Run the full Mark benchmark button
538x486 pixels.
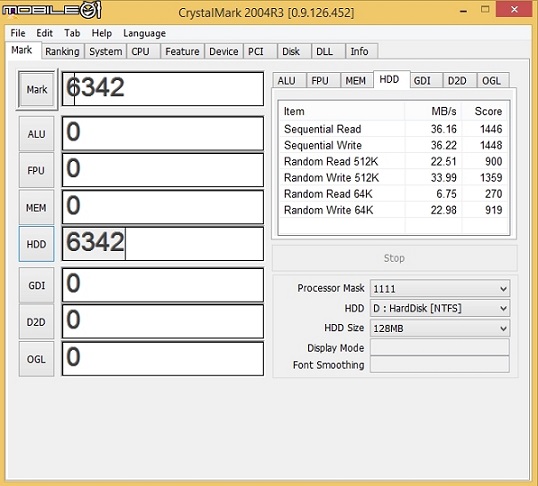[x=37, y=89]
